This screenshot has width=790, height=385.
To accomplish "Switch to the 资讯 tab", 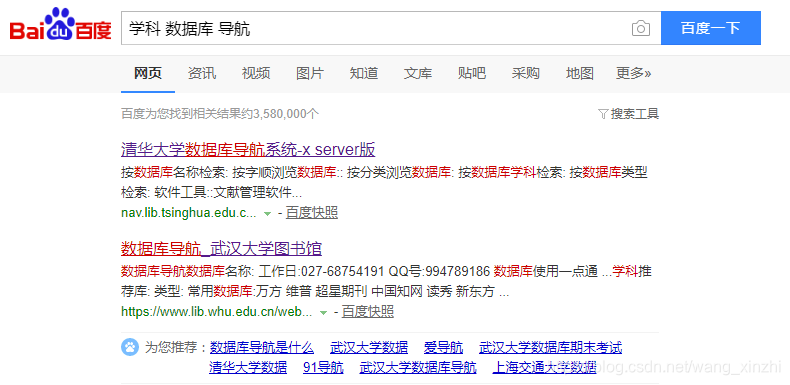I will [x=202, y=74].
